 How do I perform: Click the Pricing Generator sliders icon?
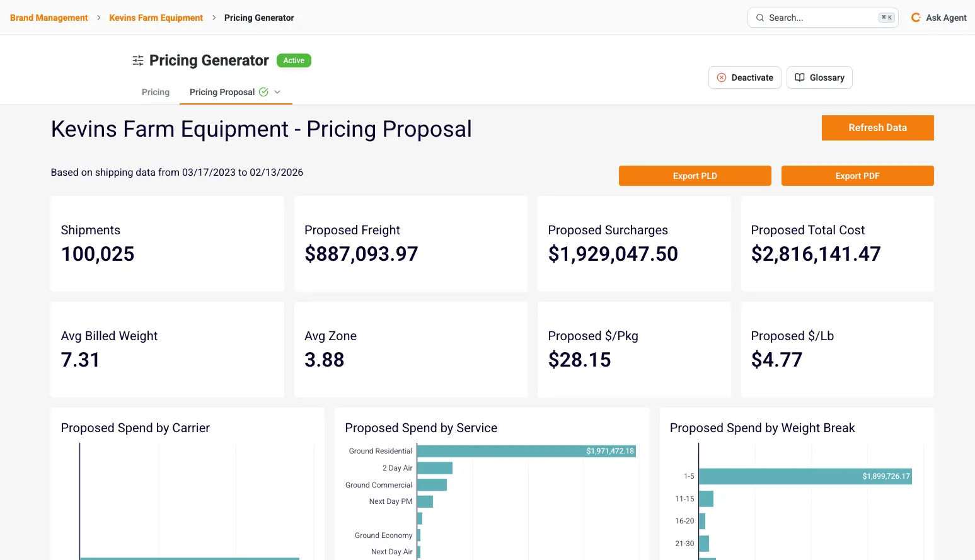(138, 60)
